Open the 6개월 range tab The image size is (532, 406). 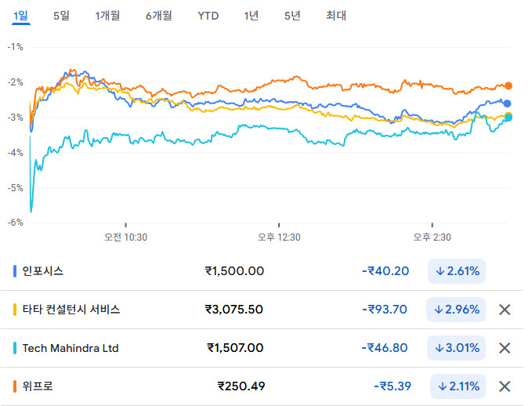coord(158,16)
